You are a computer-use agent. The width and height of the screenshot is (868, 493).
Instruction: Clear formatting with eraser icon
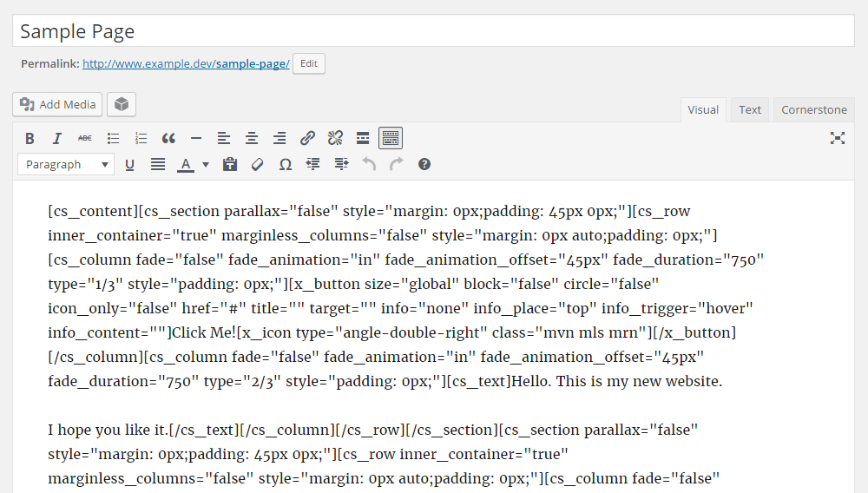(258, 164)
